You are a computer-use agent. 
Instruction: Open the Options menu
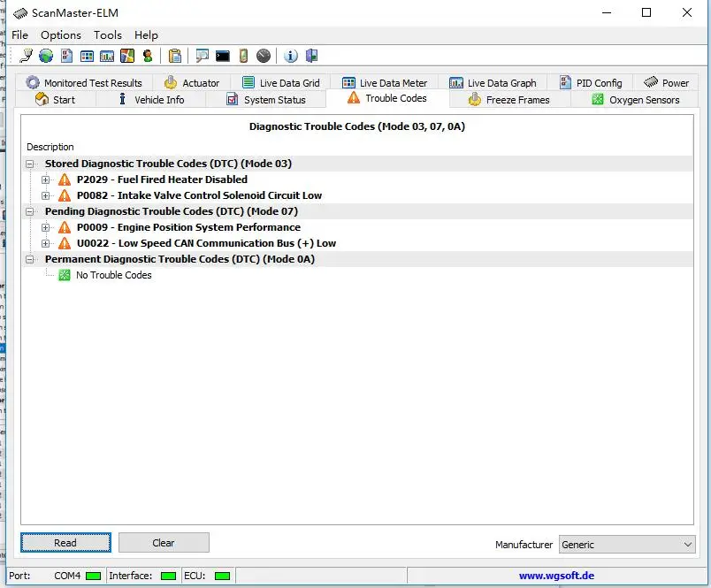[x=61, y=34]
